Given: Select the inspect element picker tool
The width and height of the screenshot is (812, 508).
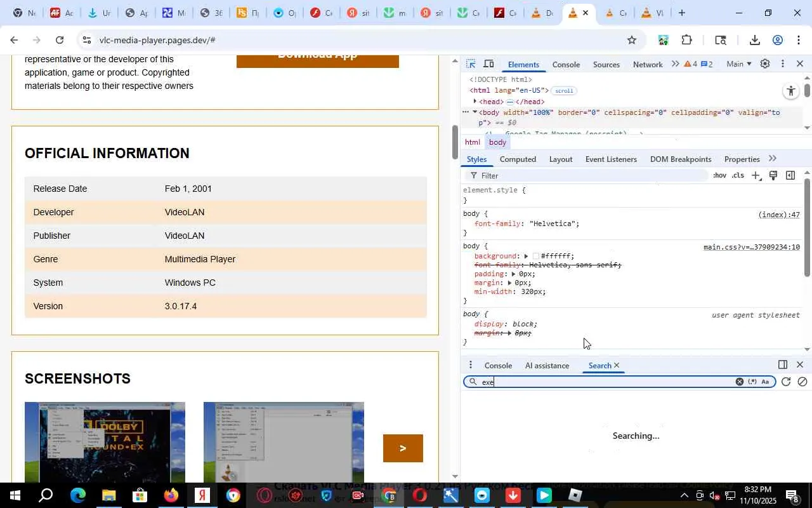Looking at the screenshot, I should [x=471, y=64].
